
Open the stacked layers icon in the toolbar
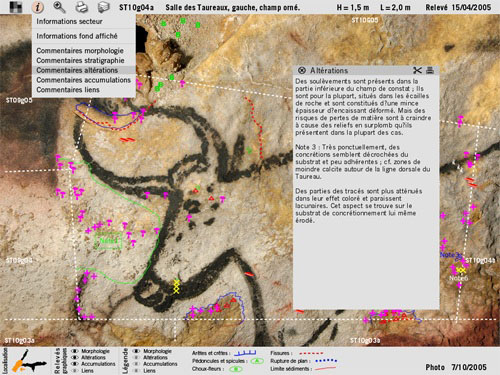104,7
